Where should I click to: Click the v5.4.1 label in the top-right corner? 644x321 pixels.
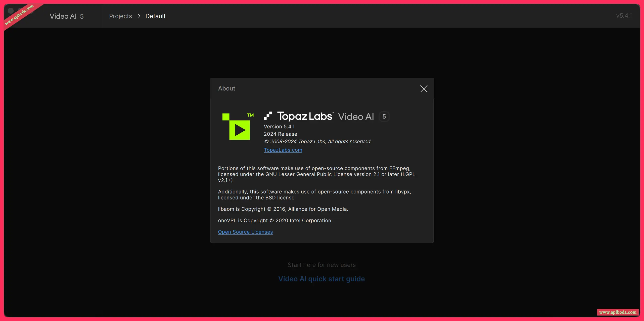click(x=624, y=16)
